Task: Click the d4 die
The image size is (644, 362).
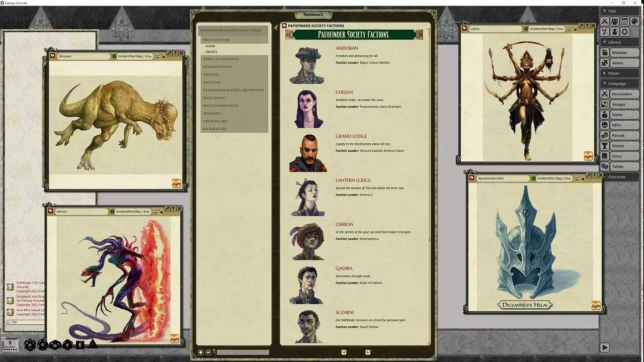Action: click(93, 344)
